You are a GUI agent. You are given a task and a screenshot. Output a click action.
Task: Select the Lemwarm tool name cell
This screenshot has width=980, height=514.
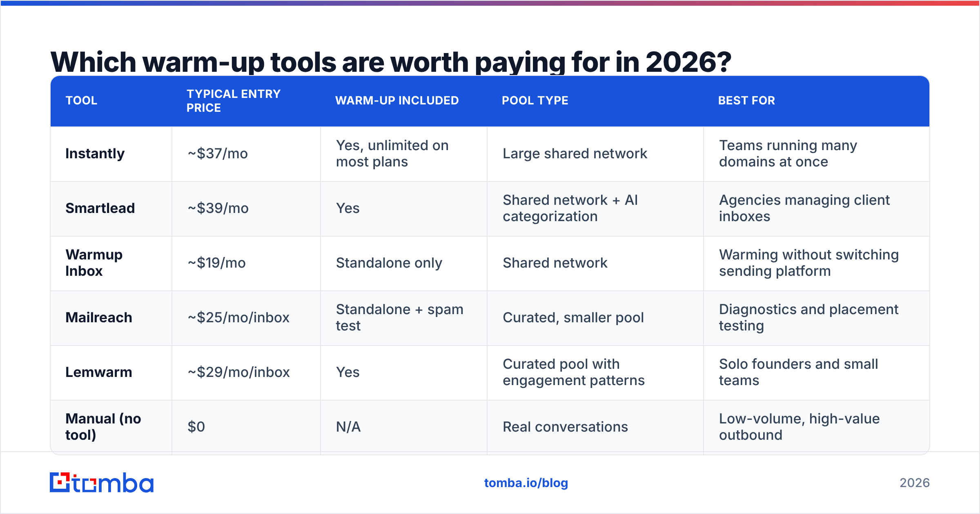pos(111,372)
